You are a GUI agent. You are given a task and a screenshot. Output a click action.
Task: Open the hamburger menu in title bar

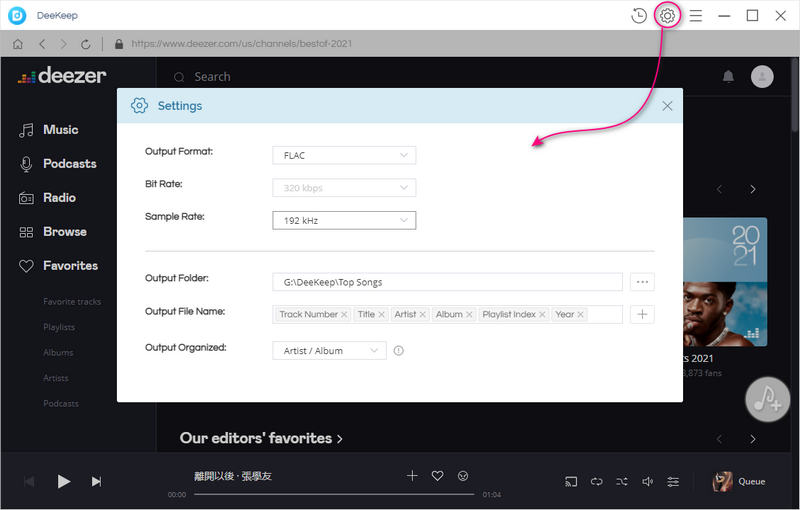695,15
